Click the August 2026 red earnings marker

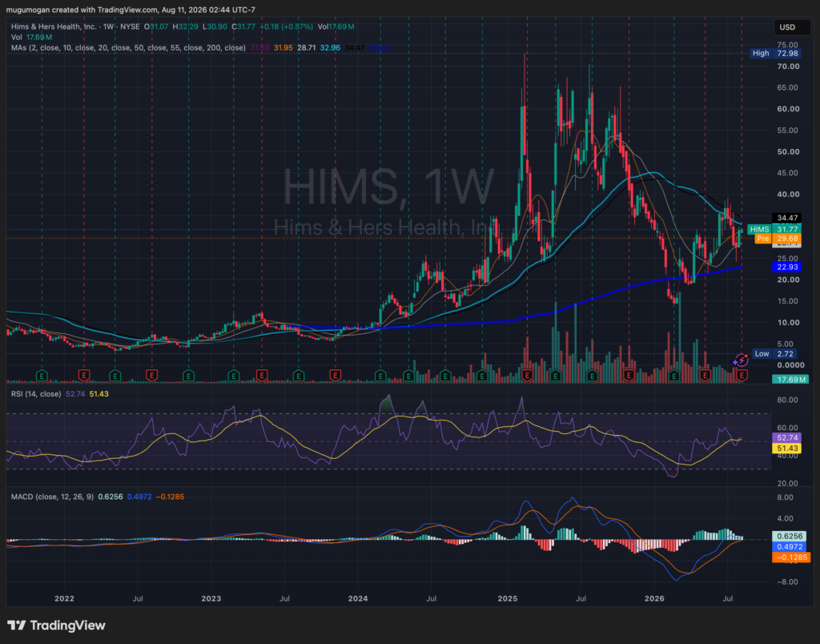742,375
